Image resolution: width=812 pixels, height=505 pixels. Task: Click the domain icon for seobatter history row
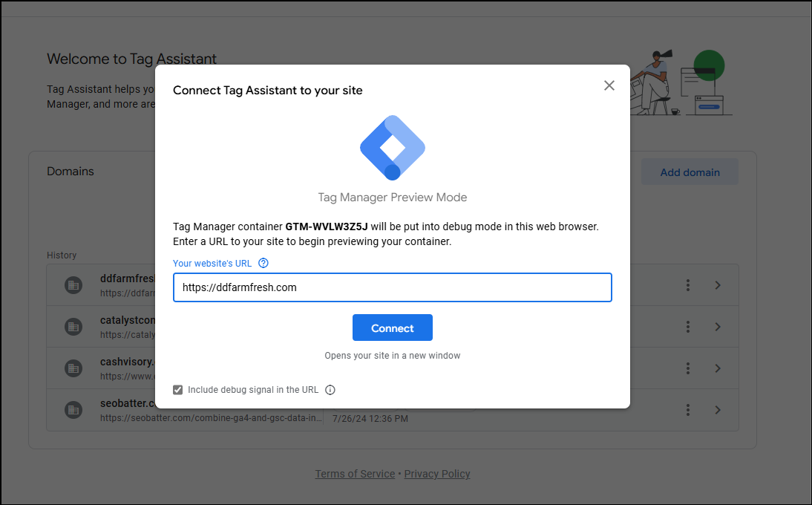tap(73, 410)
